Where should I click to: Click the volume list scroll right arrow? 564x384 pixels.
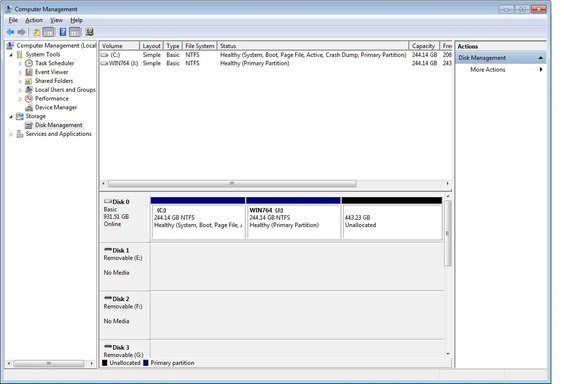[447, 184]
